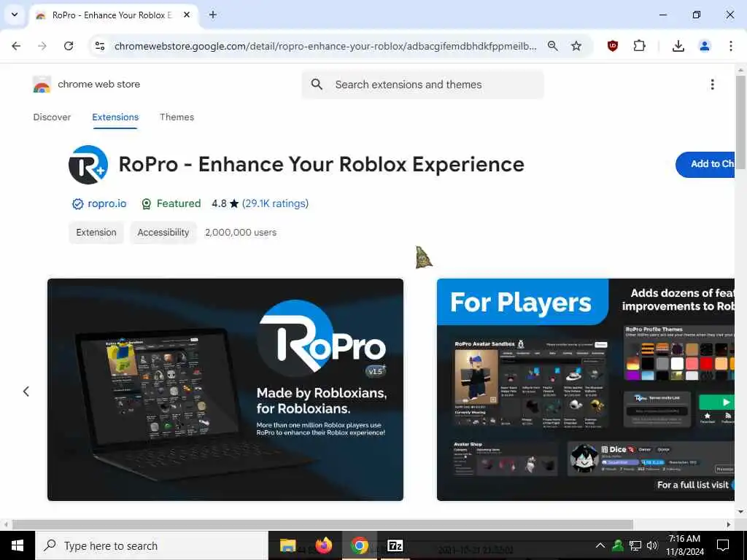
Task: Click the 2,000,000 users text
Action: [x=241, y=233]
